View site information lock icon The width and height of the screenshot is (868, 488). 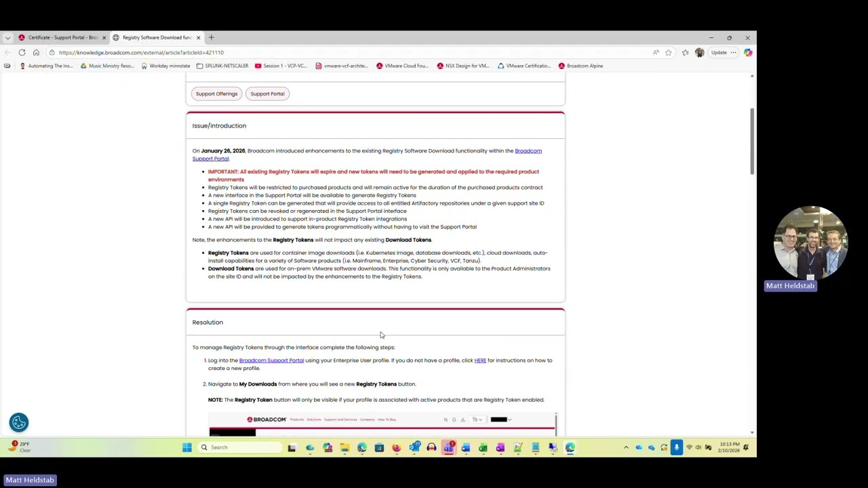coord(52,52)
